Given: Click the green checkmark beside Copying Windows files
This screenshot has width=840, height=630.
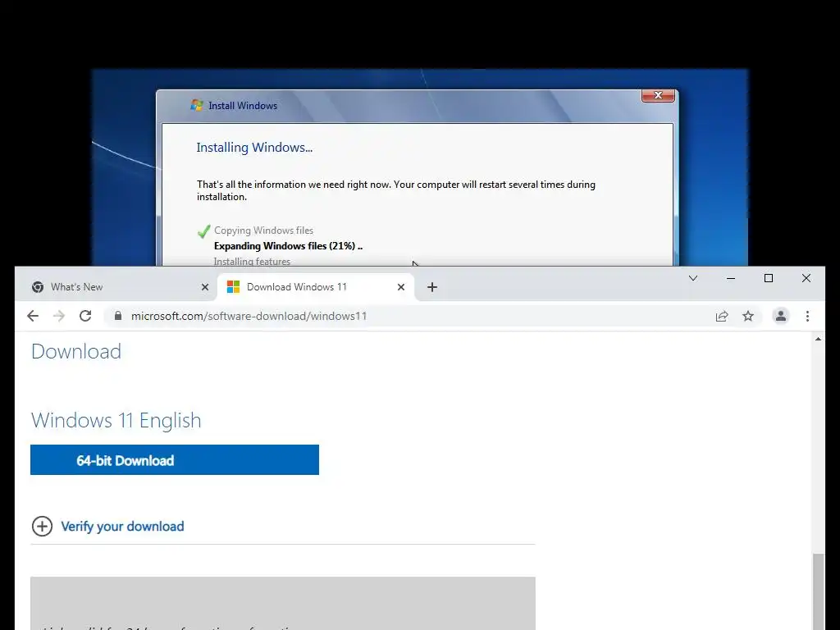Looking at the screenshot, I should point(203,231).
